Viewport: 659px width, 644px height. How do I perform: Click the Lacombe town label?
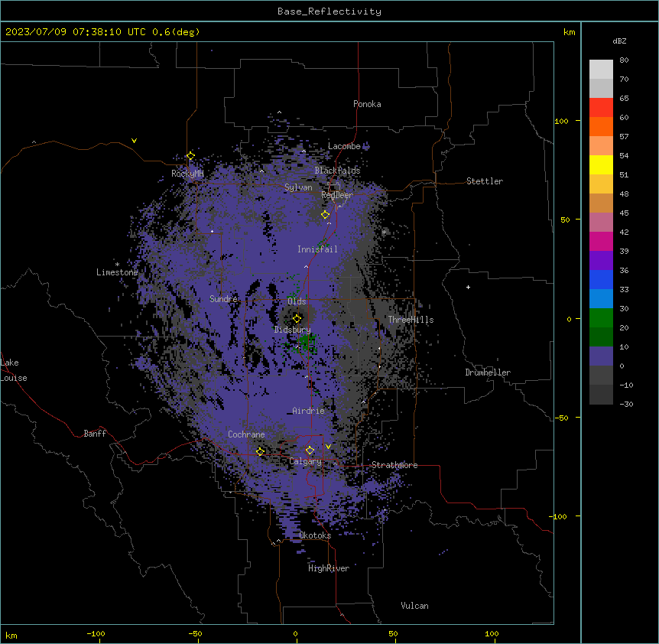pyautogui.click(x=344, y=146)
